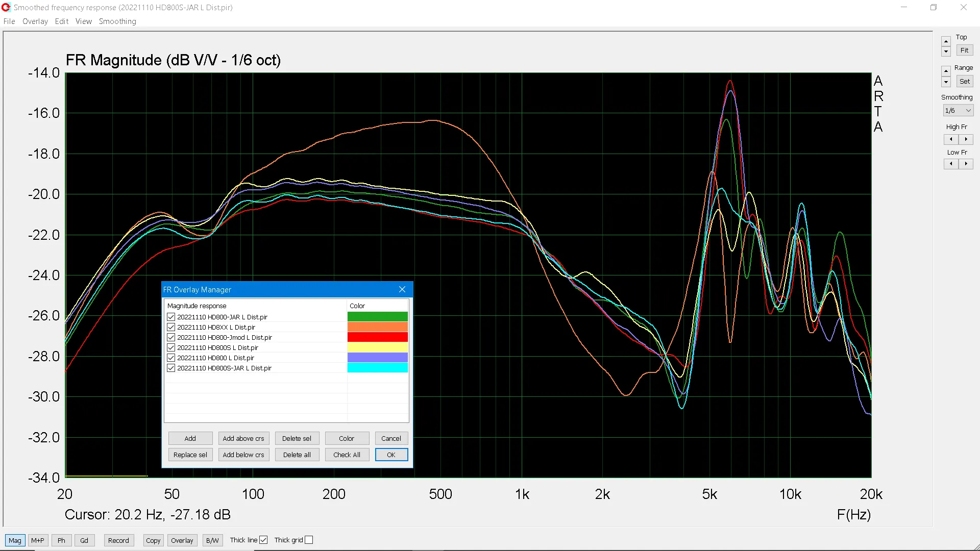The height and width of the screenshot is (551, 980).
Task: Click the Add above crs button
Action: point(243,438)
